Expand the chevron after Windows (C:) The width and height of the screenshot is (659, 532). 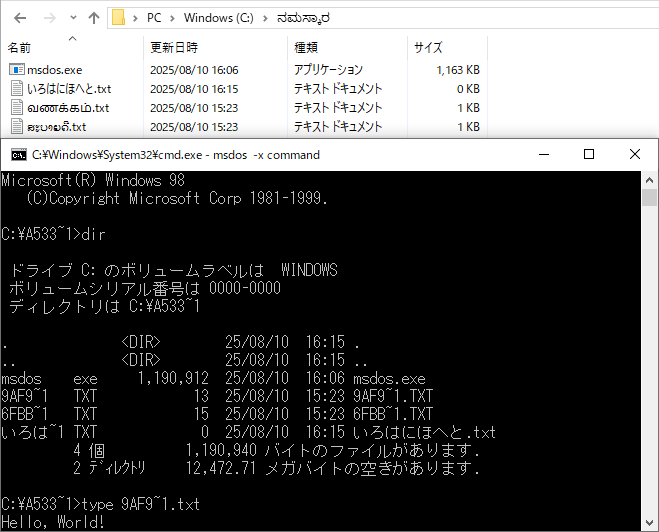pos(265,18)
